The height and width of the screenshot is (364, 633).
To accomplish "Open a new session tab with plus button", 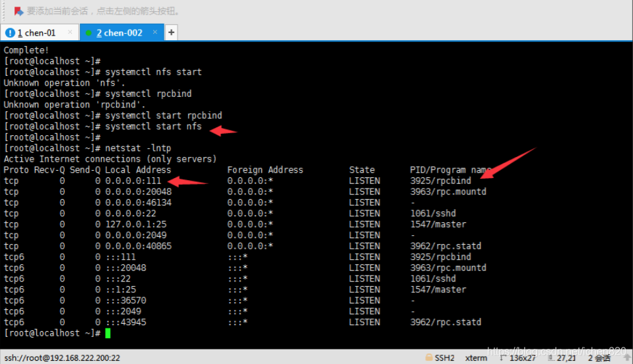I will pos(171,32).
